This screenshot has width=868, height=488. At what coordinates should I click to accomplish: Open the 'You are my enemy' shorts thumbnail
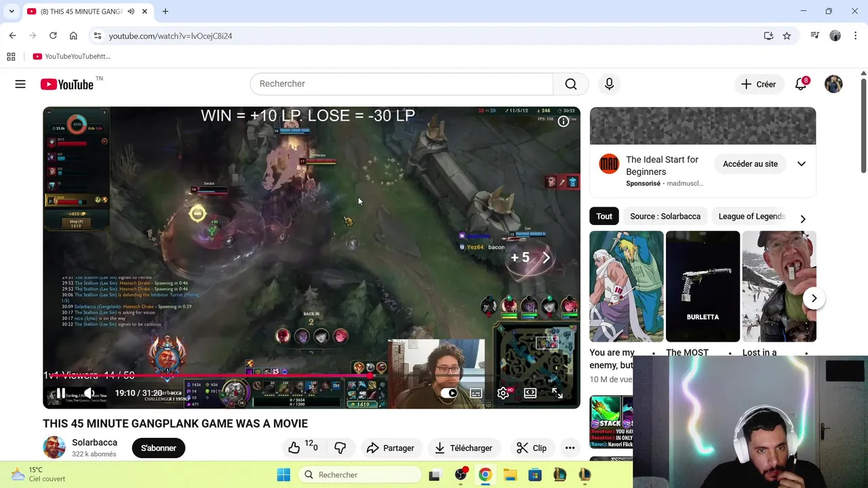coord(627,287)
